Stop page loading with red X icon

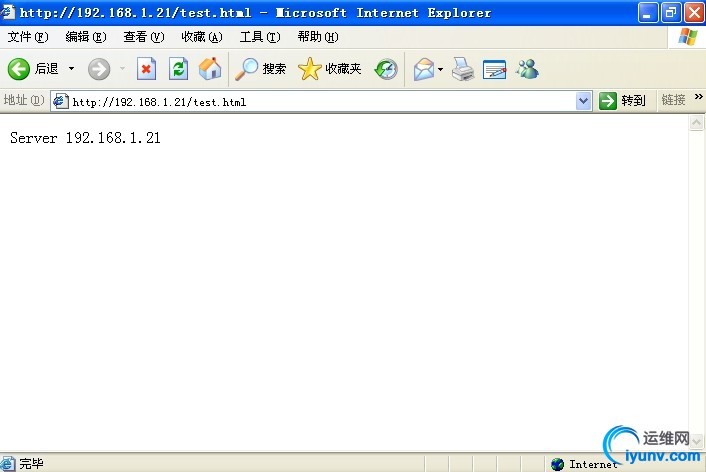pos(146,69)
